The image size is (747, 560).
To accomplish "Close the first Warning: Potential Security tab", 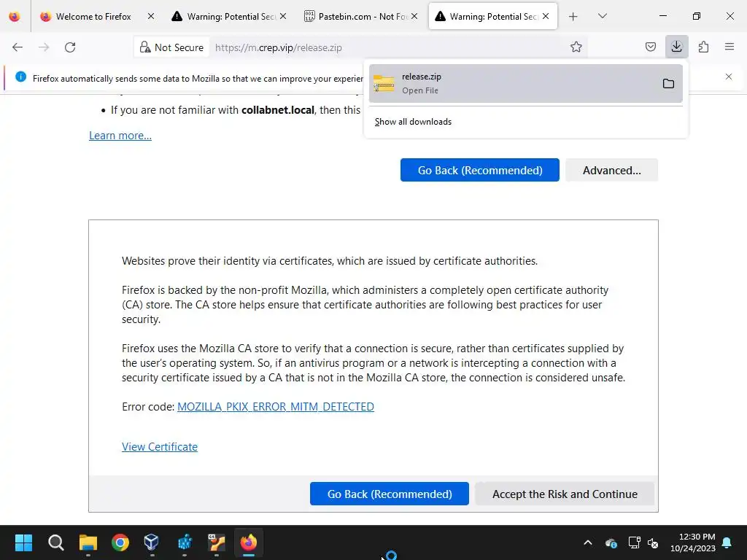I will tap(283, 17).
